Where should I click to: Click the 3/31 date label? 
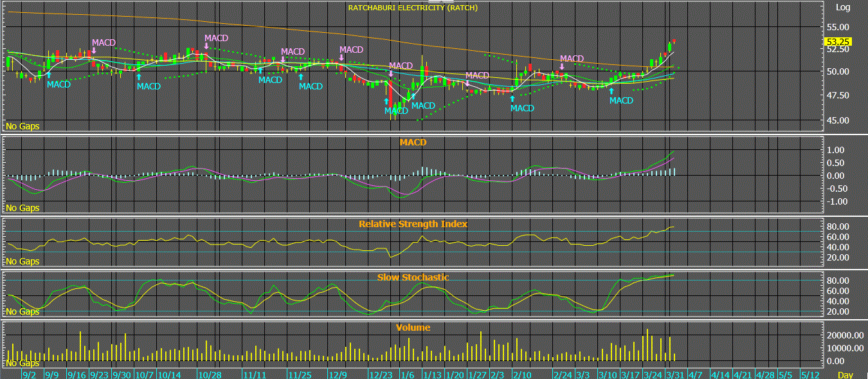674,374
